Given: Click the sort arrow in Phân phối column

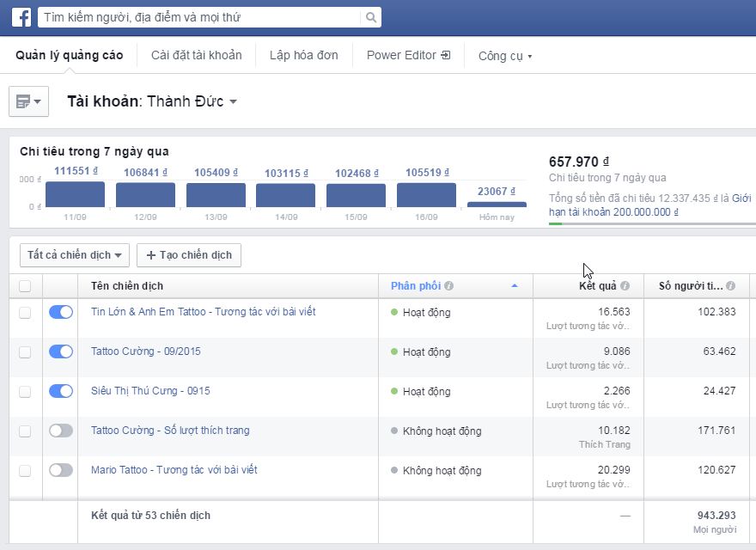Looking at the screenshot, I should point(515,285).
